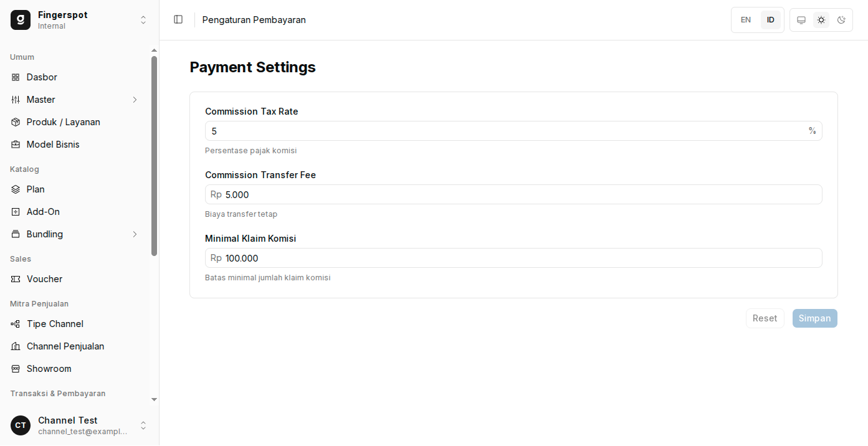Click the Produk / Layanan box icon
The width and height of the screenshot is (868, 446).
point(16,122)
